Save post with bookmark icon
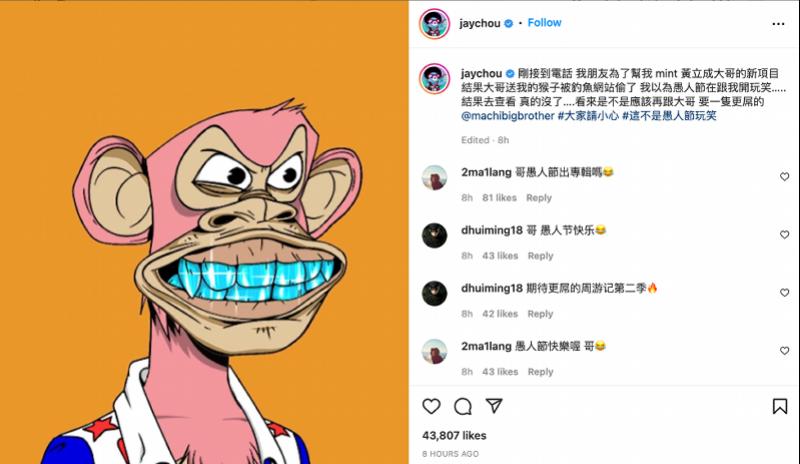Viewport: 800px width, 464px height. click(780, 406)
